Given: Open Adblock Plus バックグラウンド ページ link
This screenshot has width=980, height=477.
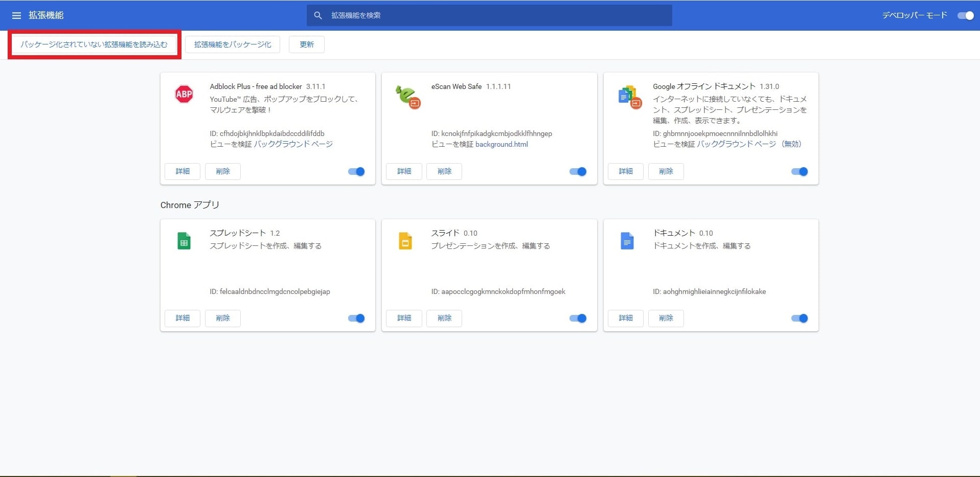Looking at the screenshot, I should 293,144.
